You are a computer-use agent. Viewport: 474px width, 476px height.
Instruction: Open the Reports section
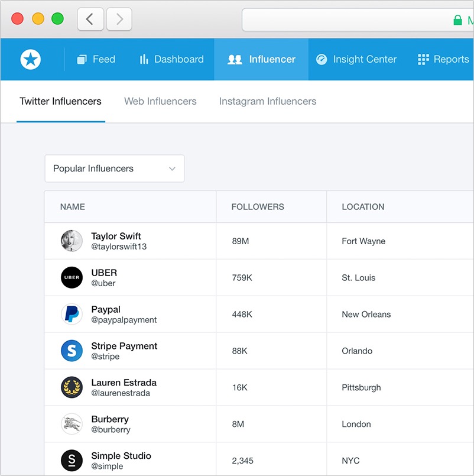[443, 59]
